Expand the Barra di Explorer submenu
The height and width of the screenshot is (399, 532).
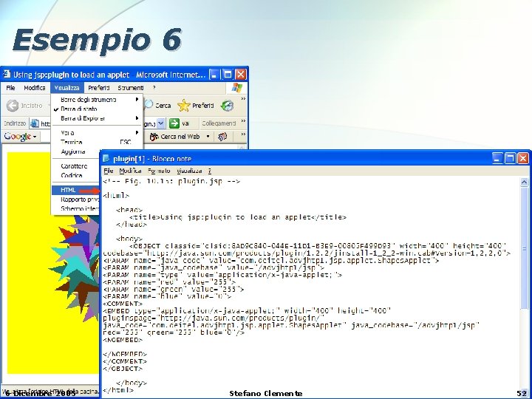(x=97, y=118)
